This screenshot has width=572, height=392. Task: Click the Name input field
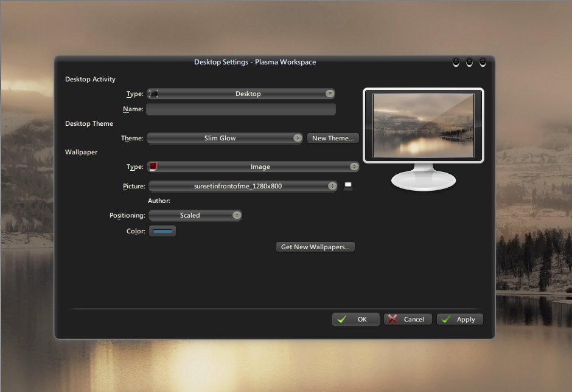(x=241, y=109)
